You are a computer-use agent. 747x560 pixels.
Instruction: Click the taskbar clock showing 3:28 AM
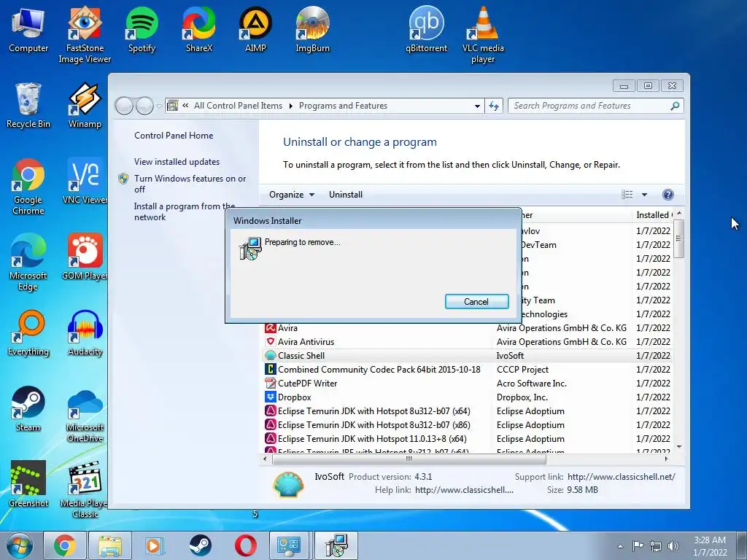(710, 546)
